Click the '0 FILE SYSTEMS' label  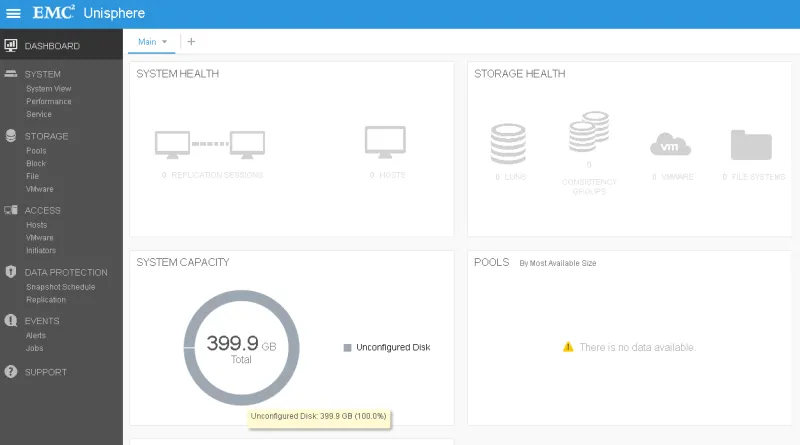tap(754, 177)
